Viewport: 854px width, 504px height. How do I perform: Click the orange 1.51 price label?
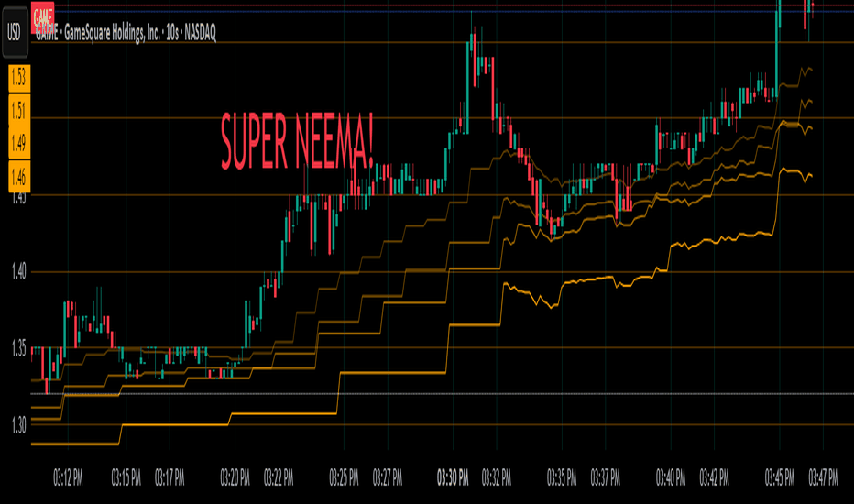pyautogui.click(x=19, y=111)
